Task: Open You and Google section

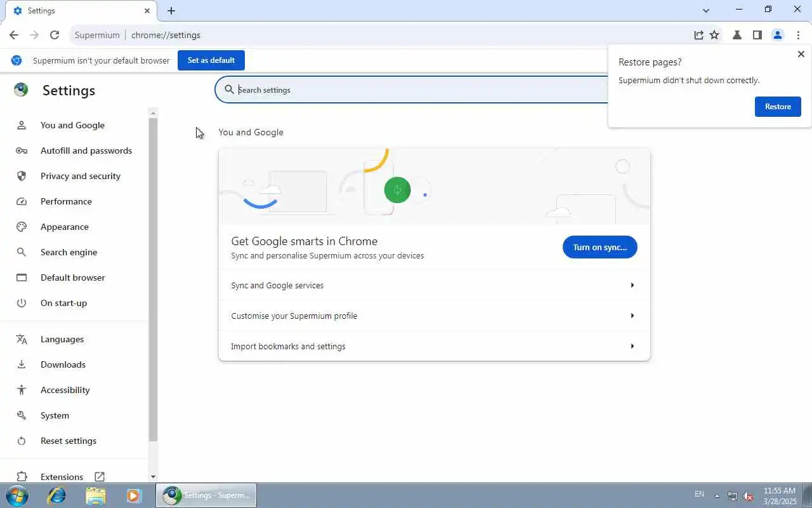Action: (x=72, y=125)
